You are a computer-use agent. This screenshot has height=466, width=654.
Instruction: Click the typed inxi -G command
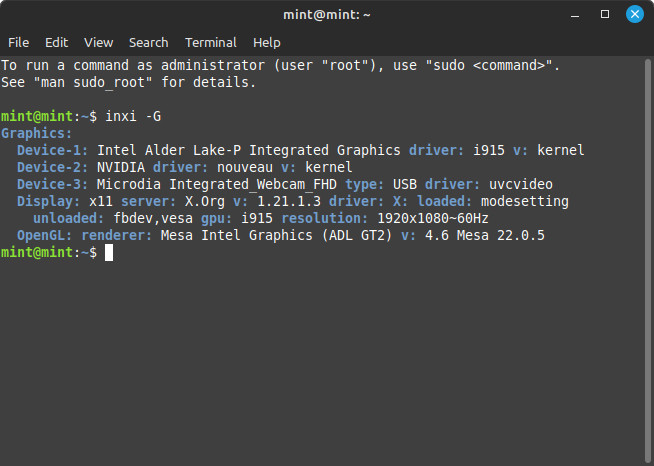[133, 116]
